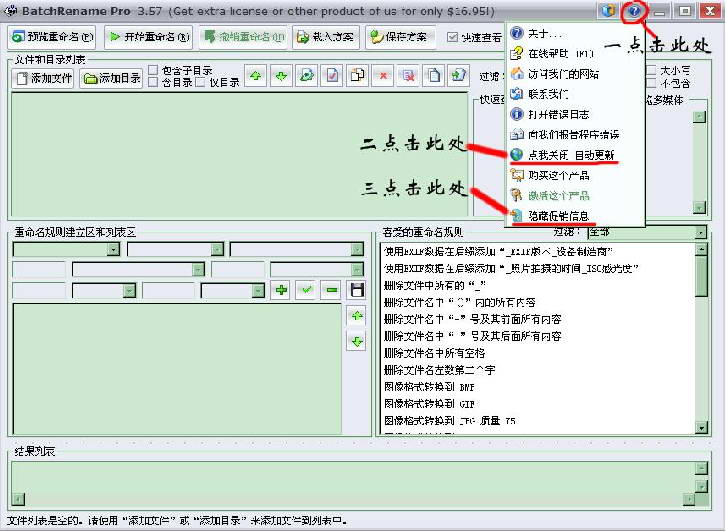Move rule down with arrow beside rule list
Screen dimensions: 726x532
click(x=357, y=342)
